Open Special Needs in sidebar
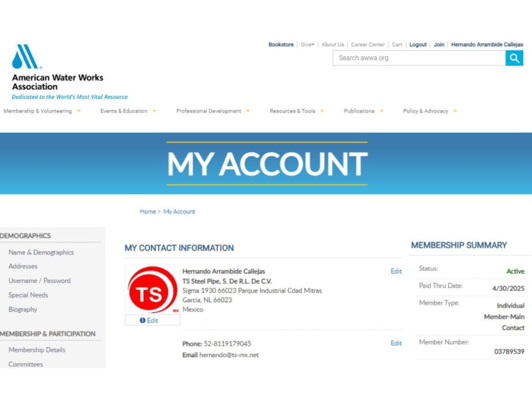532x409 pixels. pos(28,295)
